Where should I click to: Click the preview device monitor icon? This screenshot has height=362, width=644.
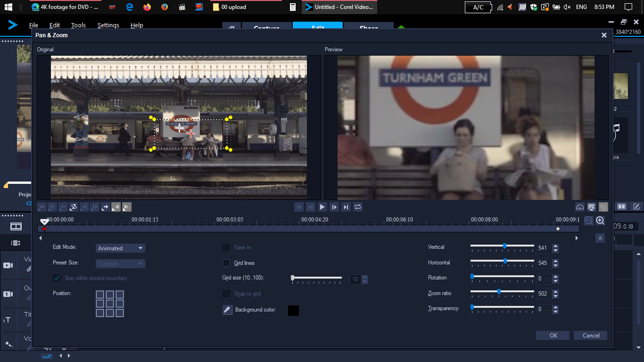592,207
